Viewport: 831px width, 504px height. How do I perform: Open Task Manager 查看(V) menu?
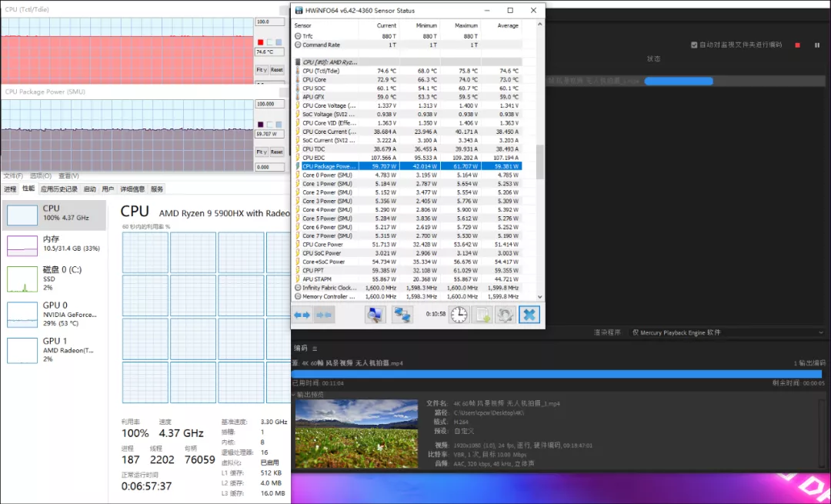68,176
